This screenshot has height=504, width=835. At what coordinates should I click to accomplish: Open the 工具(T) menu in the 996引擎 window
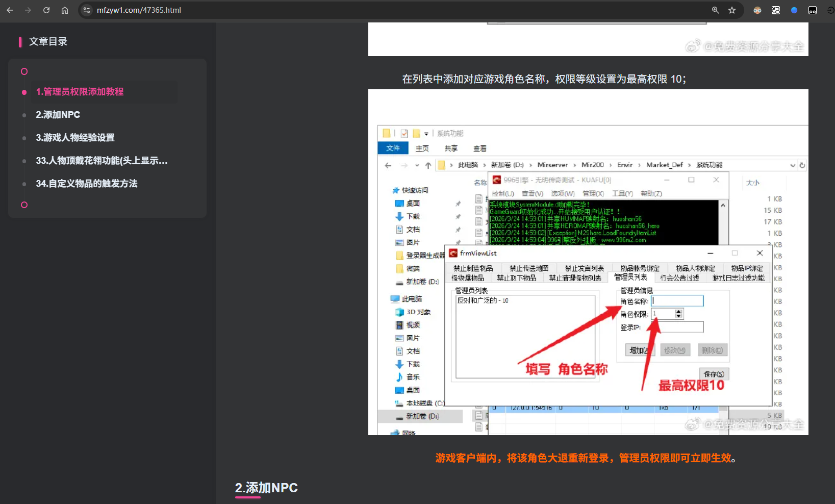click(x=623, y=194)
